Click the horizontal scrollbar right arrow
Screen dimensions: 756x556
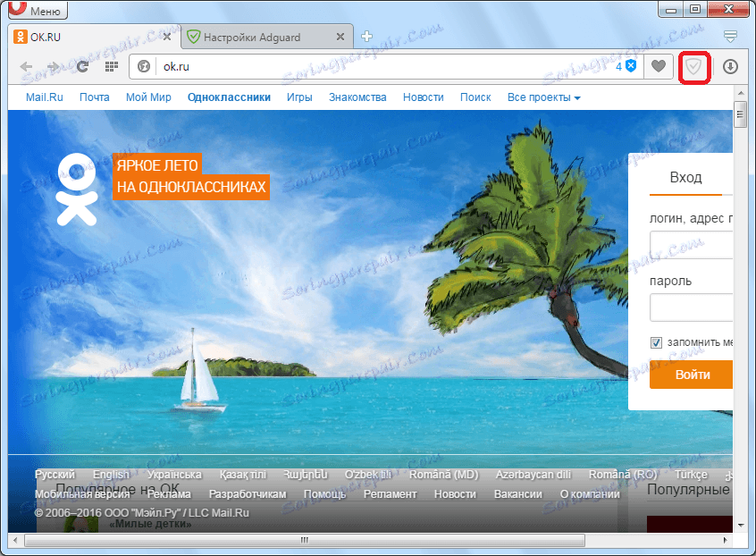[x=725, y=540]
